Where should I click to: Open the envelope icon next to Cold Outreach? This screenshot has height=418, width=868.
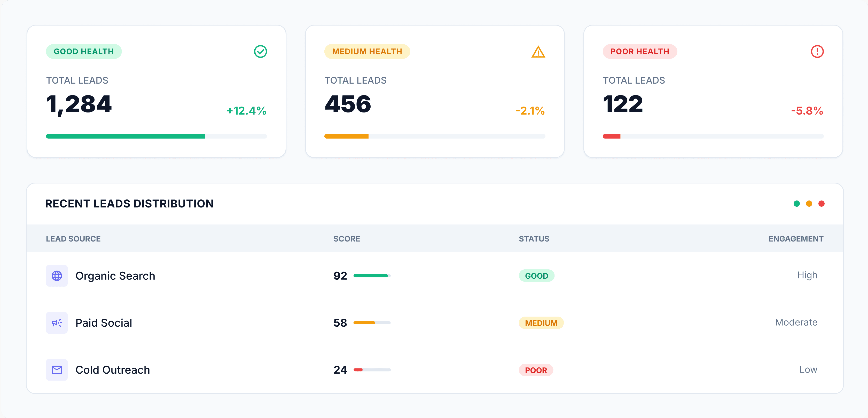57,369
